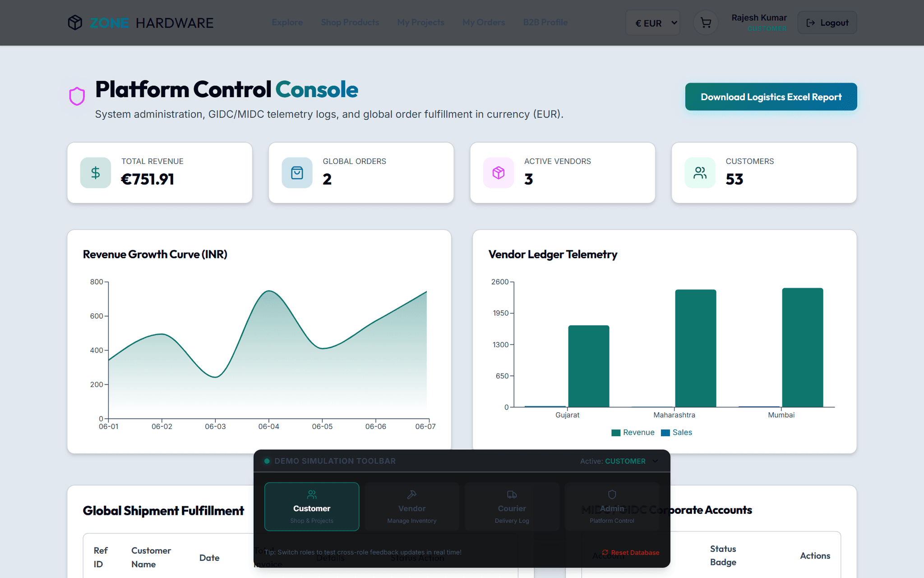Open B2B Profile navigation link

coord(545,23)
